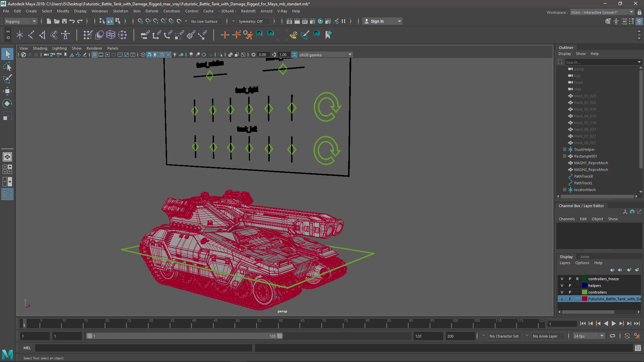Activate the Move tool in toolbox
The height and width of the screenshot is (362, 644).
pyautogui.click(x=7, y=91)
